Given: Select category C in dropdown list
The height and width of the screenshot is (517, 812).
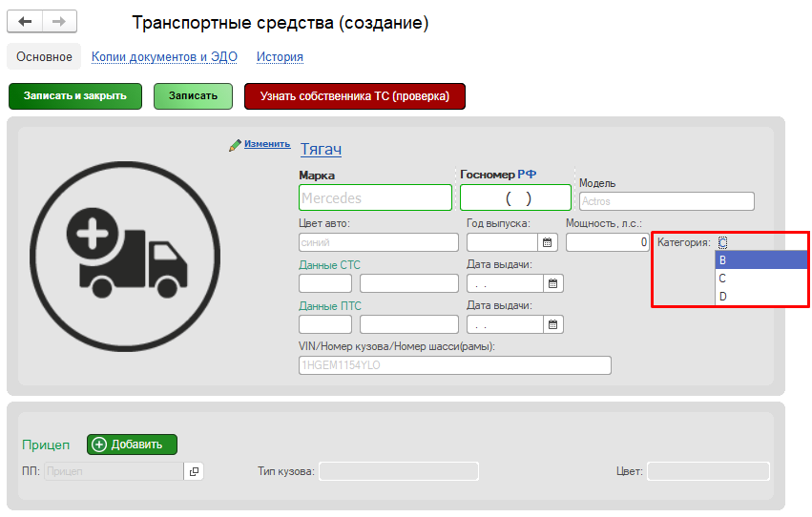Looking at the screenshot, I should coord(761,279).
